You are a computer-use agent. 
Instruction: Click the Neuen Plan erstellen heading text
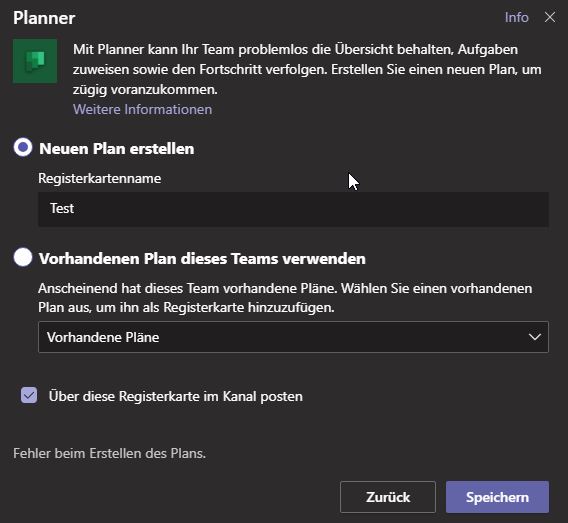(117, 148)
